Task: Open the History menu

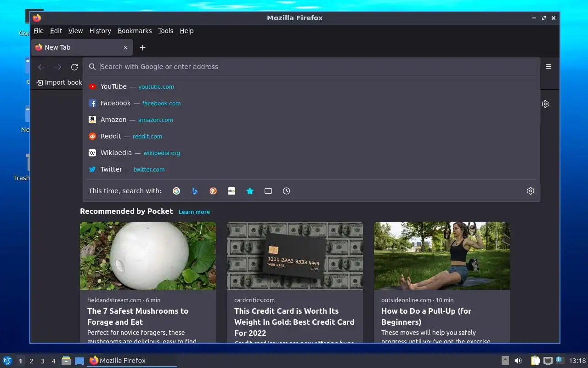Action: pos(100,31)
